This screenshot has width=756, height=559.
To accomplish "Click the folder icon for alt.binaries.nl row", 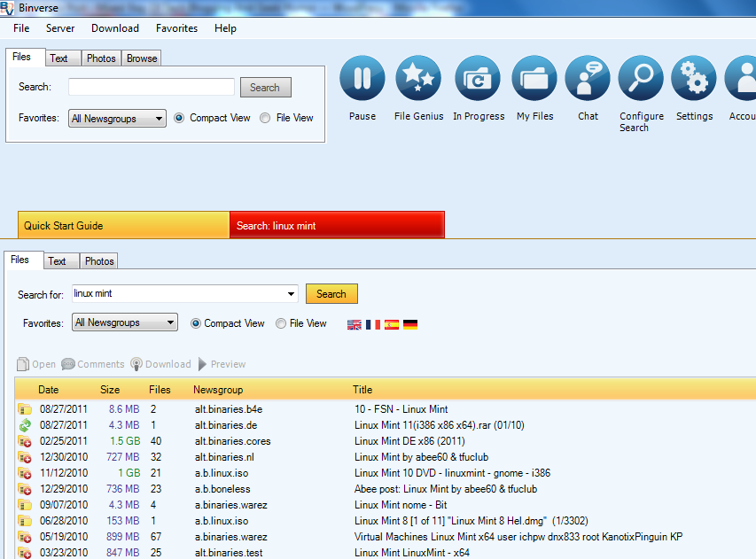I will [25, 457].
